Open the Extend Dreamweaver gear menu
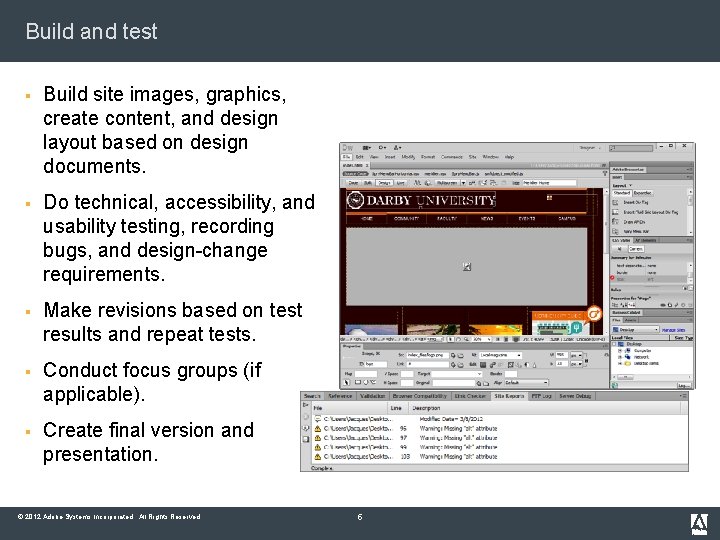 (x=382, y=148)
